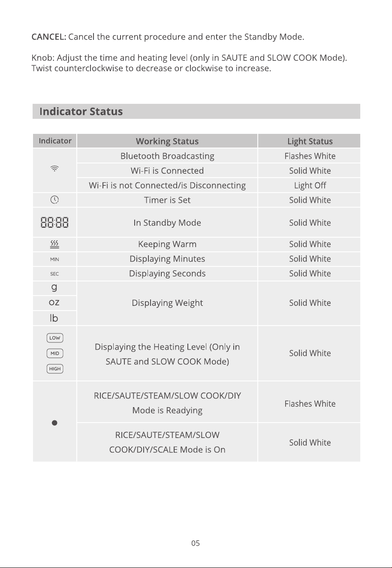Click page number 05
The width and height of the screenshot is (392, 568).
[x=196, y=543]
